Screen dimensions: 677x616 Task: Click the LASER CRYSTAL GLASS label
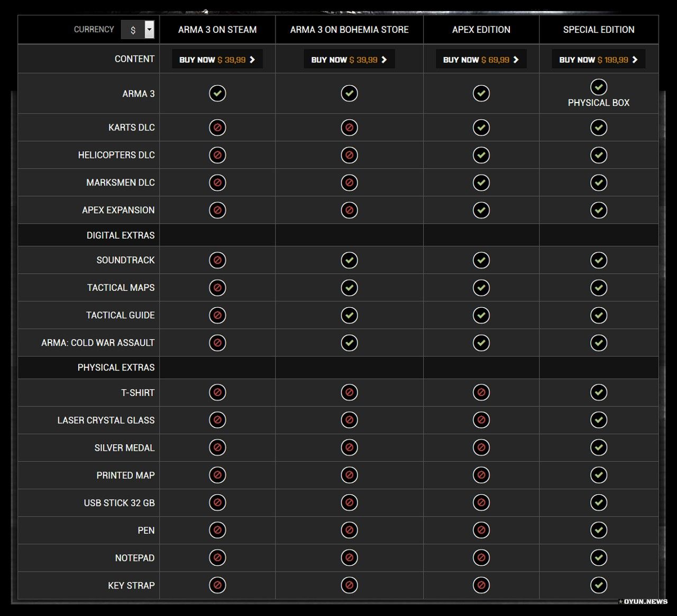pos(106,420)
